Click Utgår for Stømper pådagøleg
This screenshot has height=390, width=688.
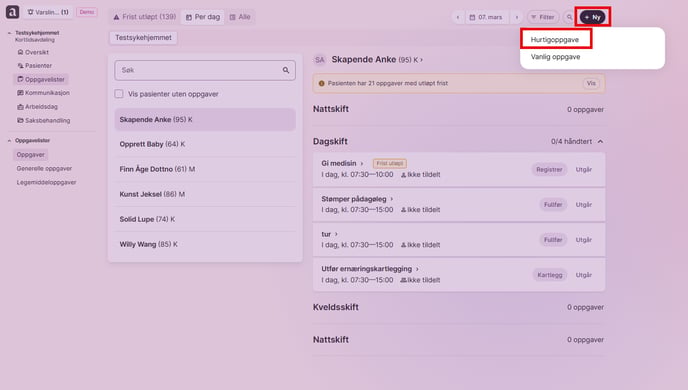coord(584,204)
